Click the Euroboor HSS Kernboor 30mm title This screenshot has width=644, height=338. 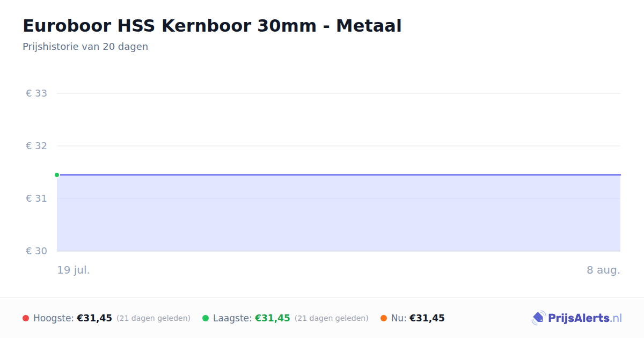coord(212,26)
